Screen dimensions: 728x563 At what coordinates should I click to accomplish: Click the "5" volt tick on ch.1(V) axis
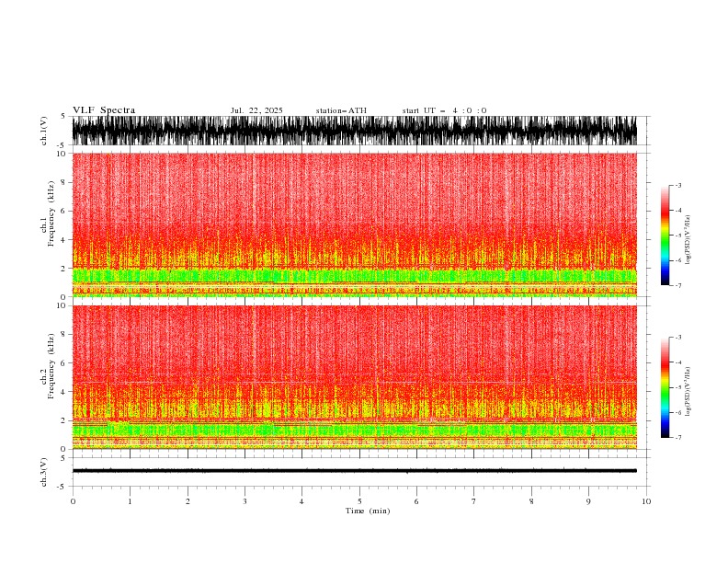63,116
